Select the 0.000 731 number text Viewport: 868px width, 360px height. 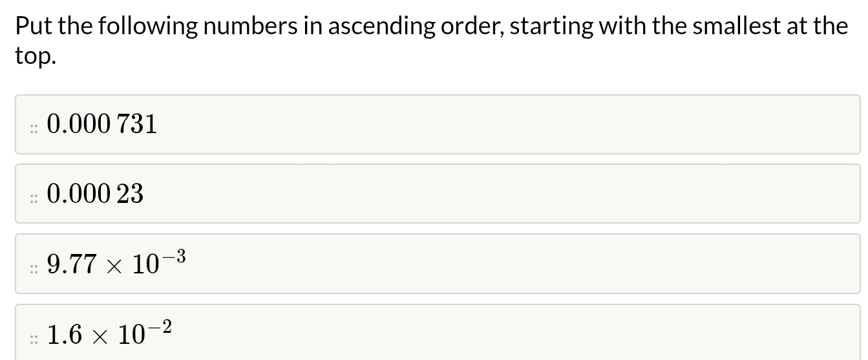coord(102,123)
